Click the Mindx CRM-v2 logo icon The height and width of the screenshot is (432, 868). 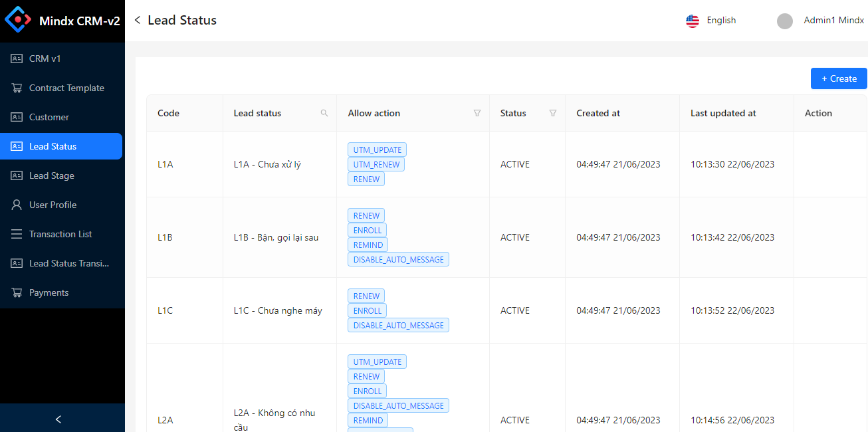[x=18, y=20]
